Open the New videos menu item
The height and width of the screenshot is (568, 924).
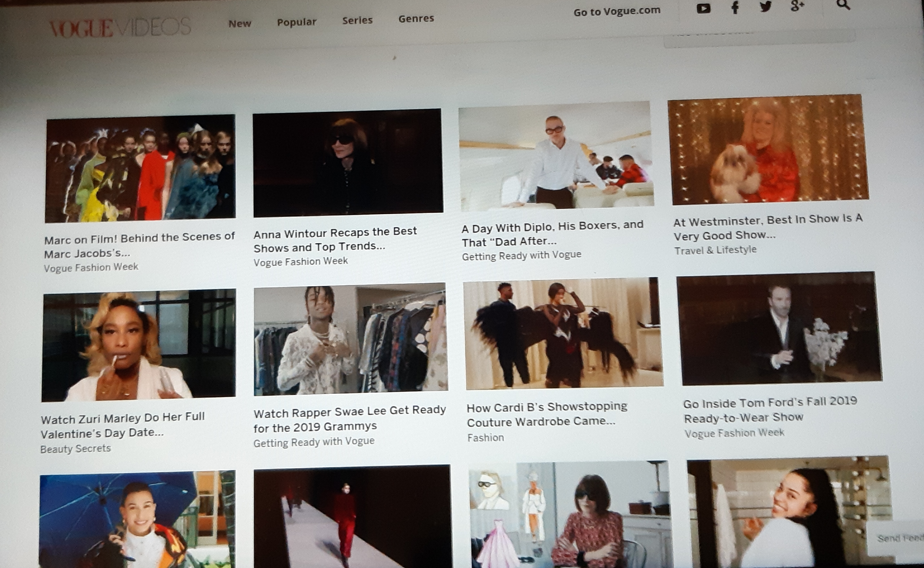tap(239, 24)
